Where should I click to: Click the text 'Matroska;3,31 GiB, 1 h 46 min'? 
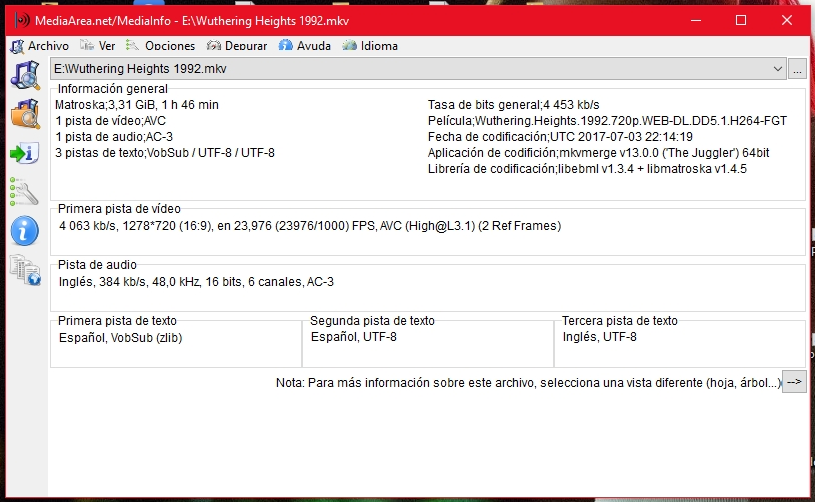pos(137,105)
